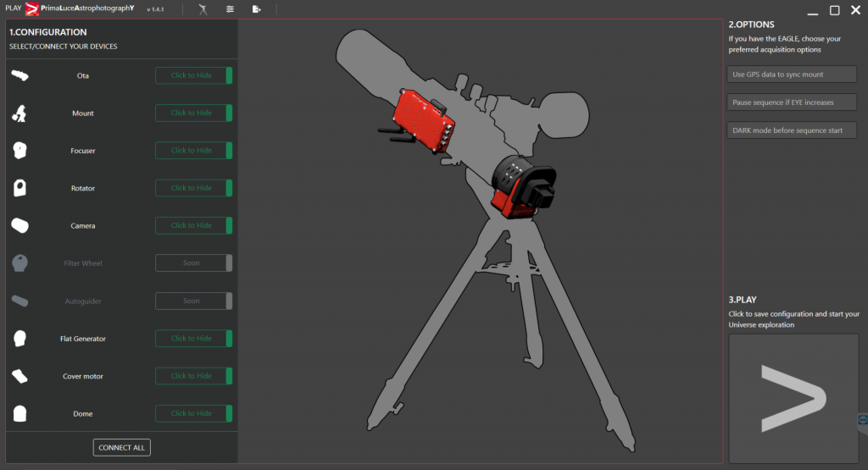Toggle Cover motor Click to Hide button

(x=194, y=376)
